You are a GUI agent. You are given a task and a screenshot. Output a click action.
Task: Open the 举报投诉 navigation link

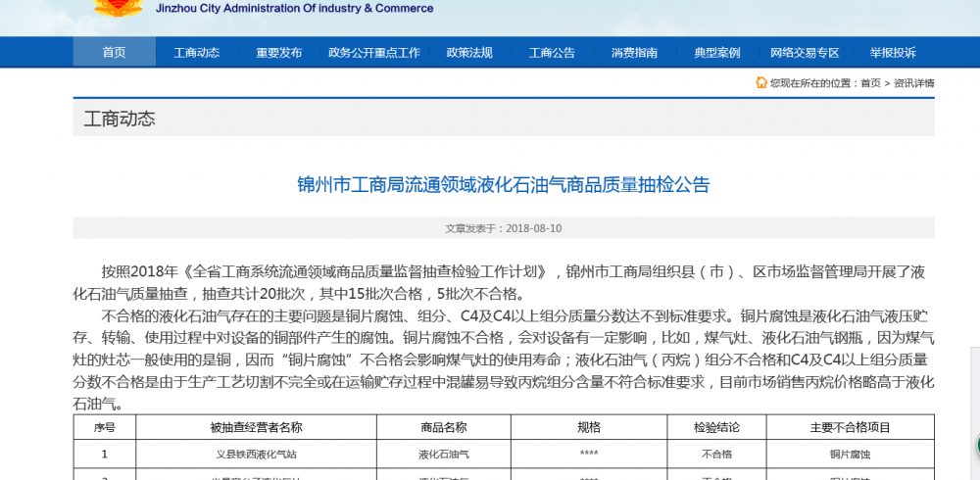point(892,53)
